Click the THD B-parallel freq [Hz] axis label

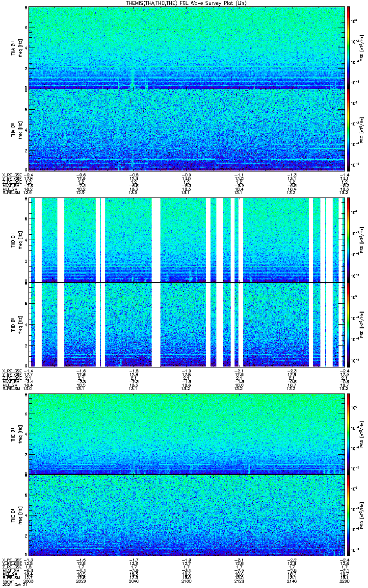point(20,324)
